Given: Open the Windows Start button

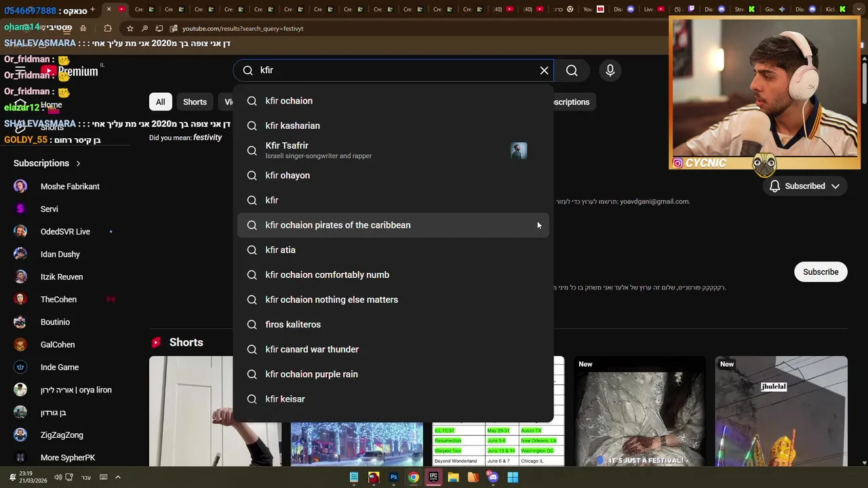Looking at the screenshot, I should 513,477.
